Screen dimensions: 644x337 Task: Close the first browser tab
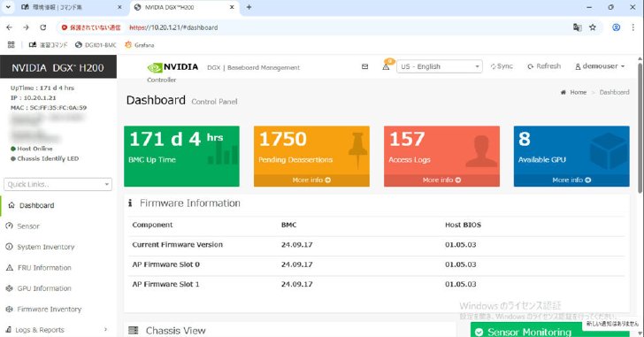click(119, 7)
